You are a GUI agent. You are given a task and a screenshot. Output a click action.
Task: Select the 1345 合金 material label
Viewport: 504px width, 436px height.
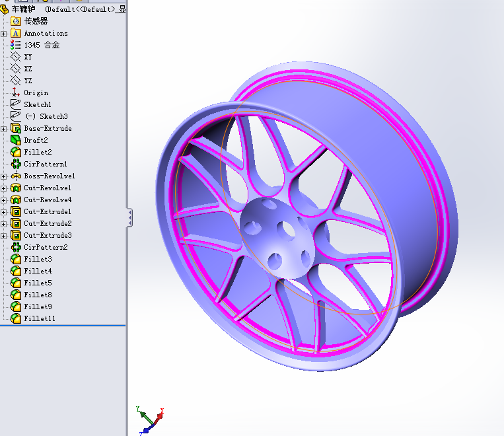(x=42, y=45)
